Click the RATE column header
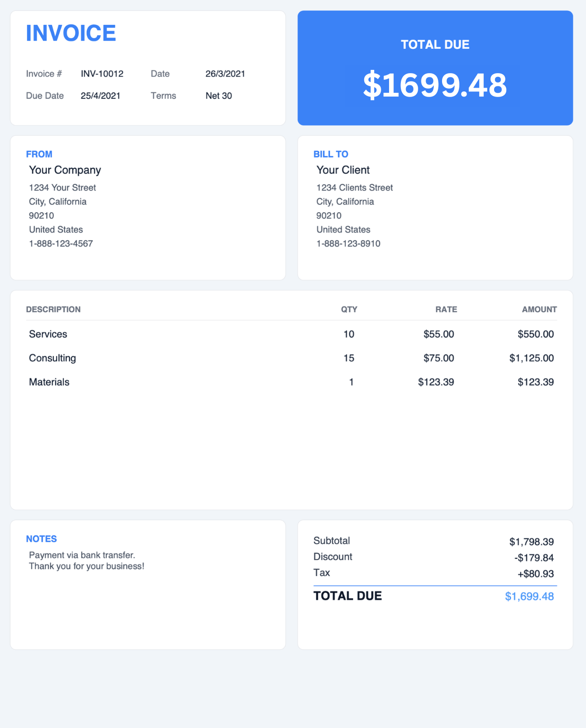 click(446, 309)
